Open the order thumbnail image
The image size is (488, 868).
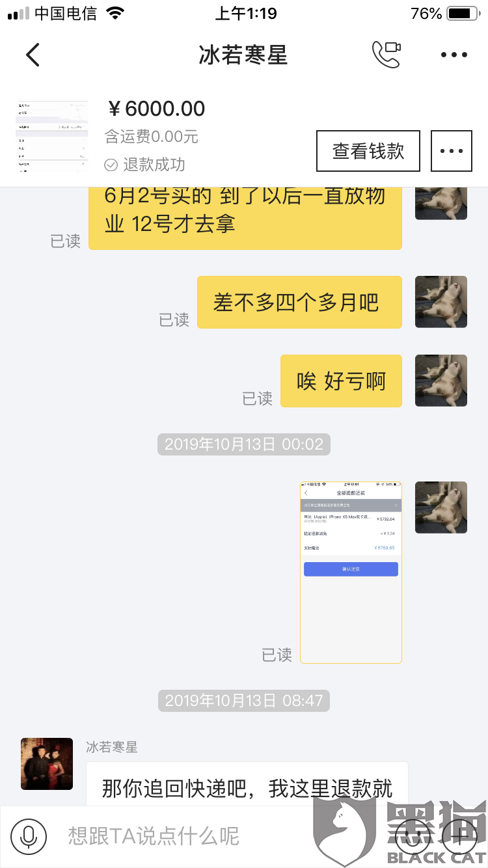click(51, 136)
